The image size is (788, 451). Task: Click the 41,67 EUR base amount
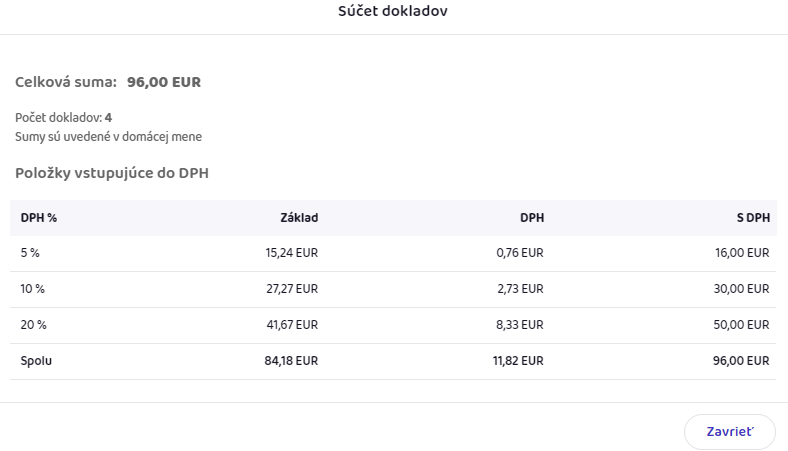click(291, 325)
